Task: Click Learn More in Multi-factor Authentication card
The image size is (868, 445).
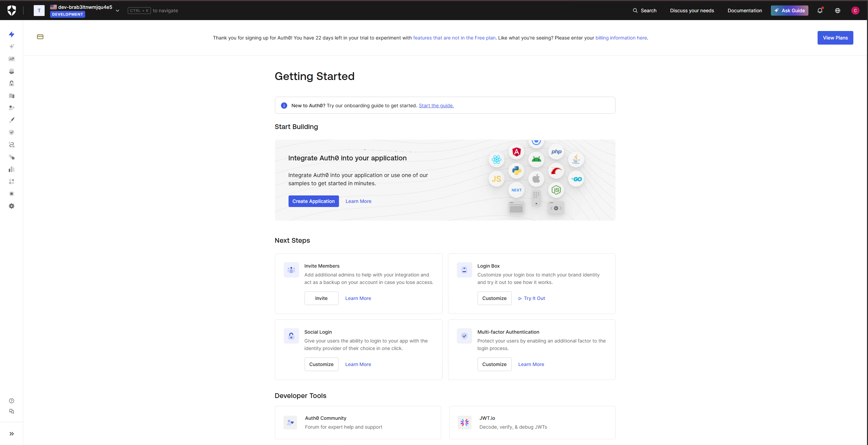Action: coord(531,364)
